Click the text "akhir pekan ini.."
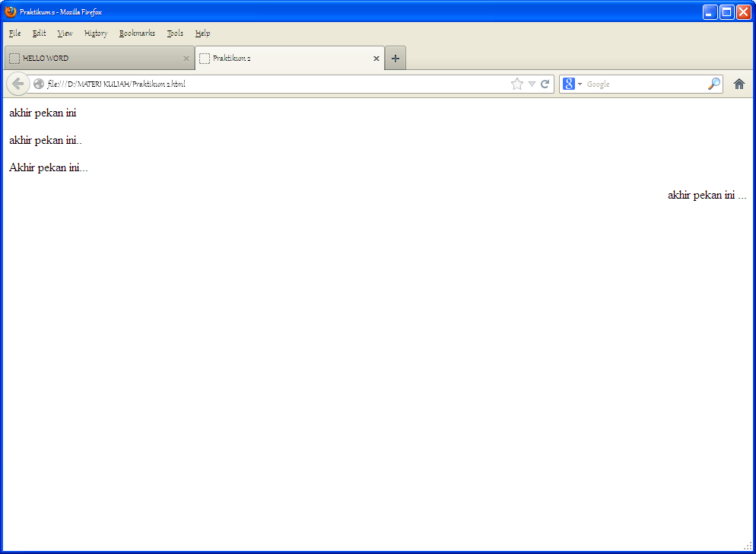 click(46, 141)
